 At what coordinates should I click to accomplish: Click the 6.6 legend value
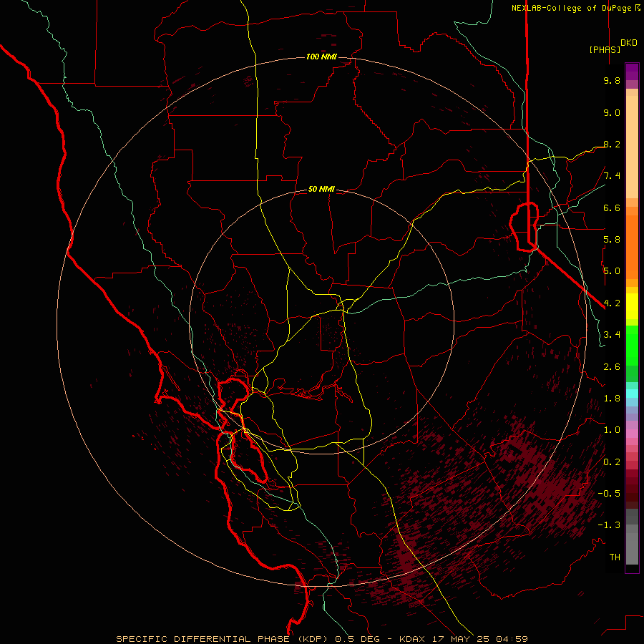(x=612, y=208)
